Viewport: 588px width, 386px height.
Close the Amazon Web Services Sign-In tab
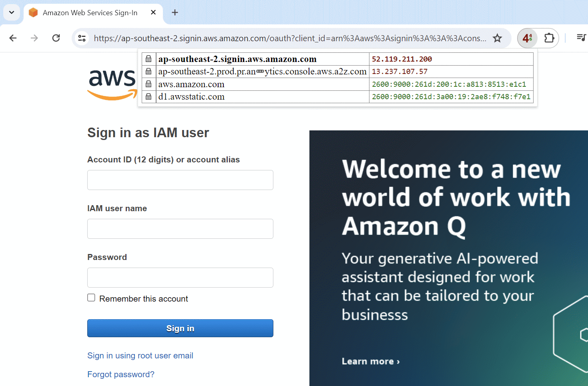point(153,12)
